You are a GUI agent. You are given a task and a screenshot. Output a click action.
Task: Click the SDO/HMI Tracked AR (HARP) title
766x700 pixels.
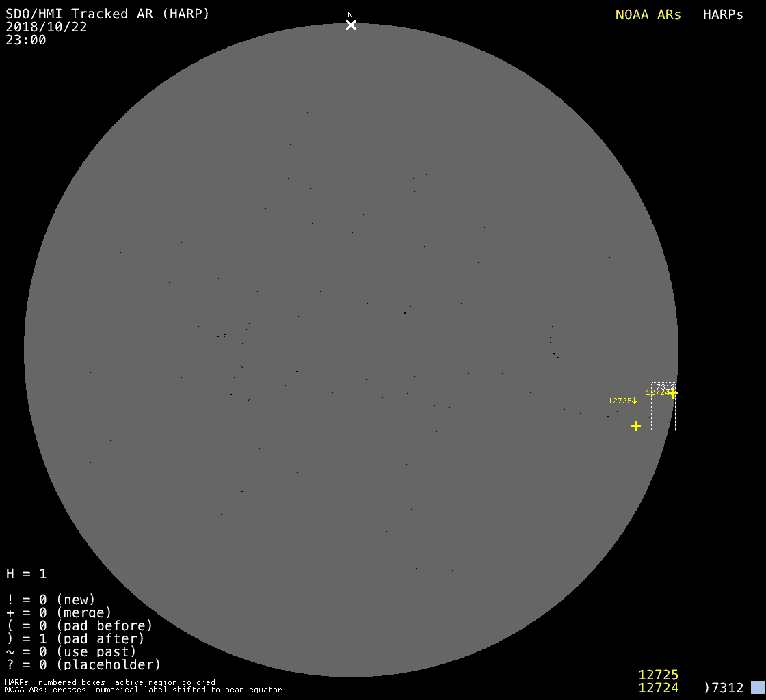pyautogui.click(x=107, y=14)
